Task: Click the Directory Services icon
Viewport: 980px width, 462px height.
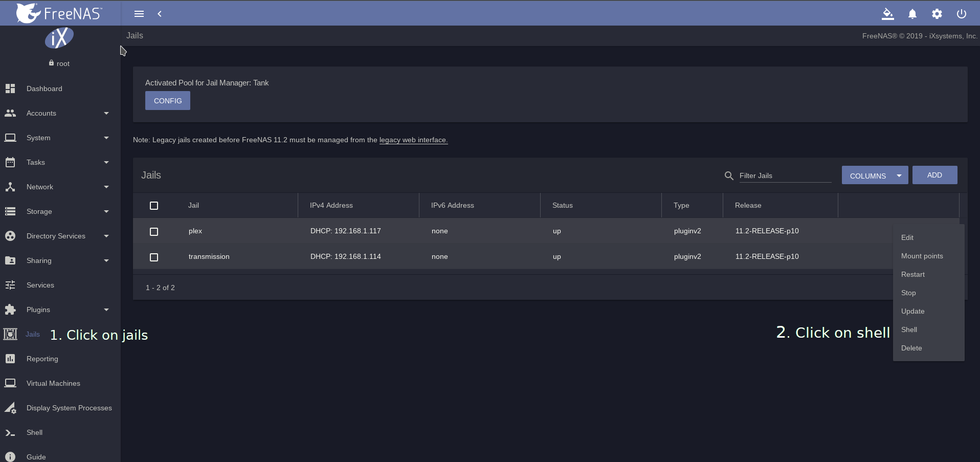Action: (10, 236)
